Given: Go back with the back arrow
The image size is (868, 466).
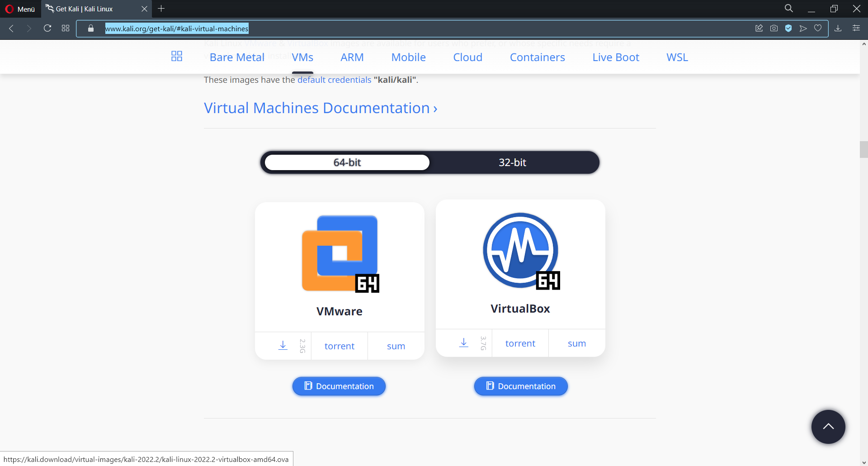Looking at the screenshot, I should pyautogui.click(x=11, y=29).
